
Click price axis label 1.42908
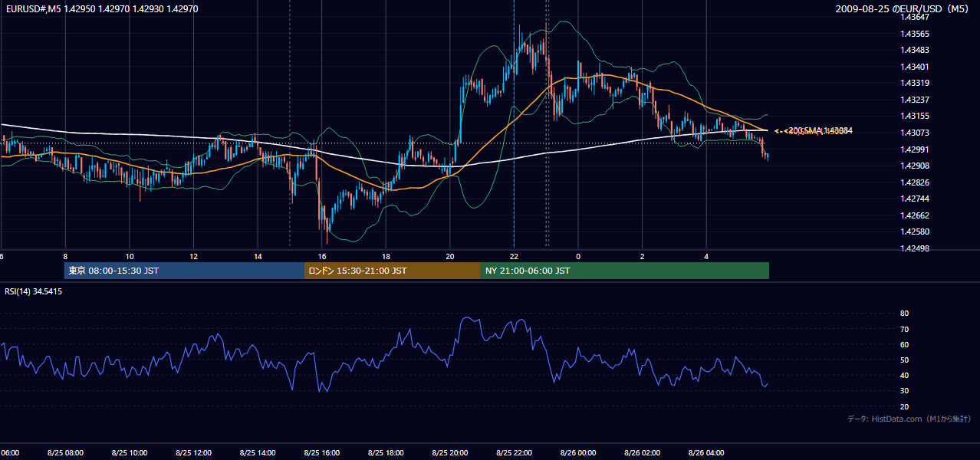pyautogui.click(x=915, y=166)
